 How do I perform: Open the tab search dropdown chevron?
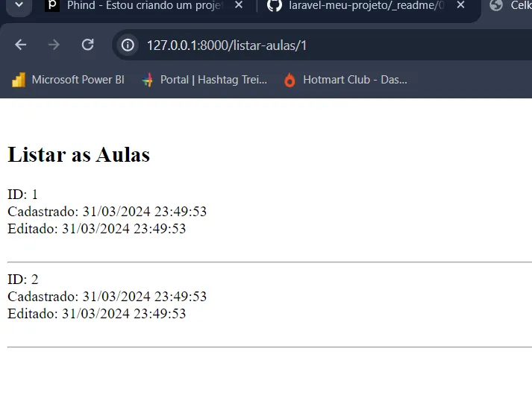[18, 6]
